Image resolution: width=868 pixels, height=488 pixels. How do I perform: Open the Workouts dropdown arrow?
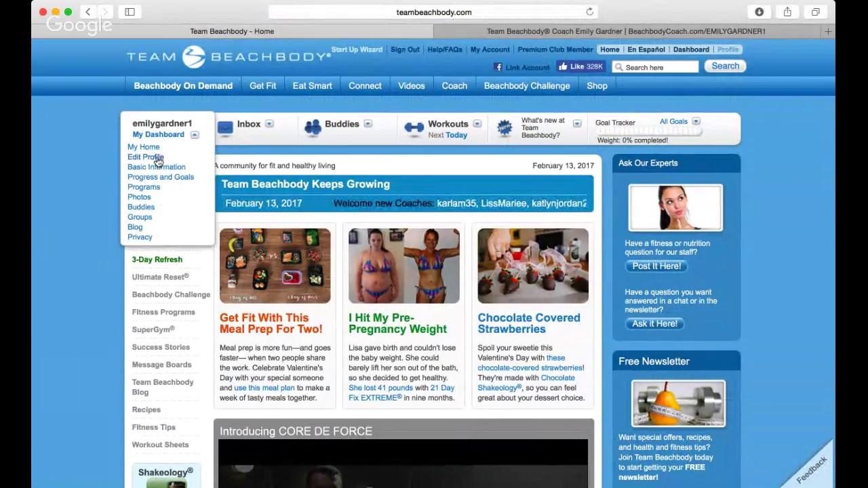coord(477,124)
